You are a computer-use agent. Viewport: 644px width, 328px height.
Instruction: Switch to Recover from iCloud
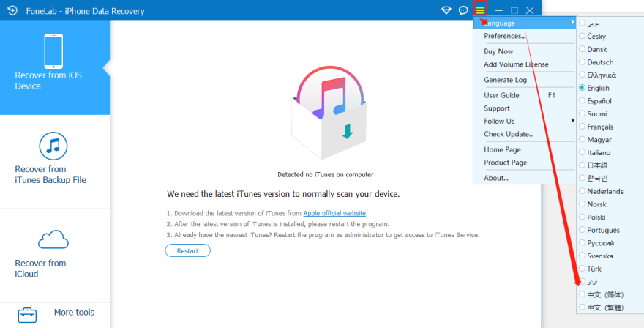coord(55,256)
